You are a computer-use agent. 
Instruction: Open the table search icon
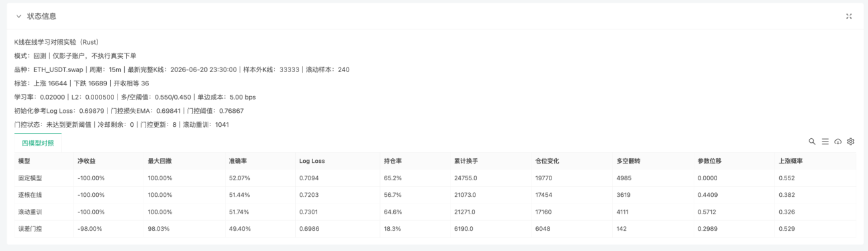pos(813,142)
